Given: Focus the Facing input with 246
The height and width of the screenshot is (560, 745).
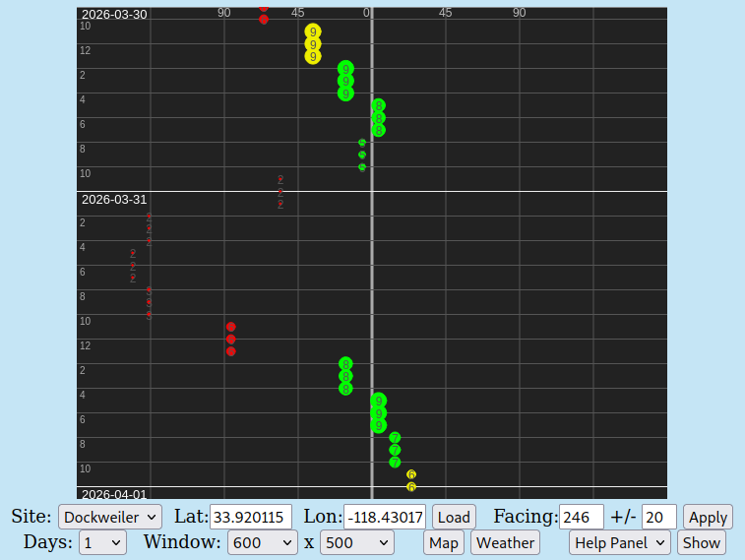Looking at the screenshot, I should pyautogui.click(x=582, y=517).
